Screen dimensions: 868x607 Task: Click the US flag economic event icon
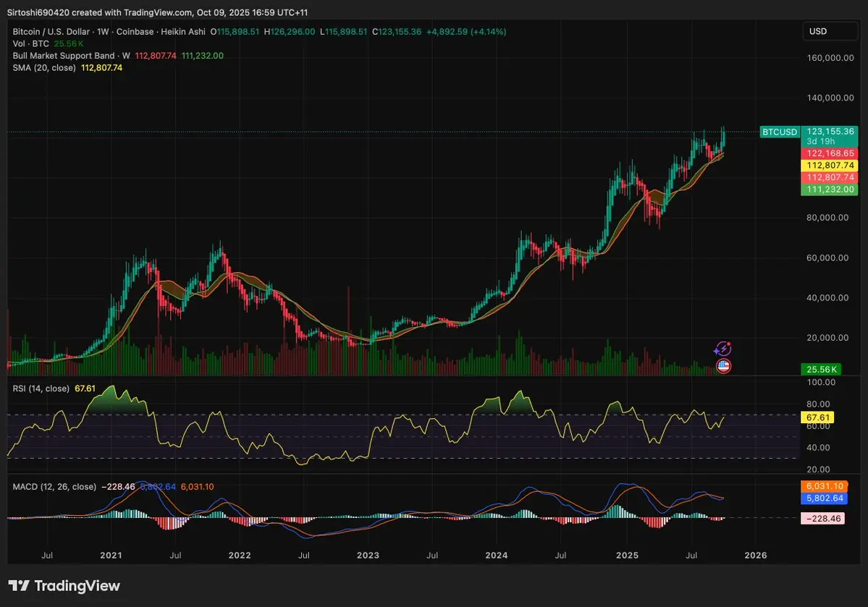(x=723, y=366)
